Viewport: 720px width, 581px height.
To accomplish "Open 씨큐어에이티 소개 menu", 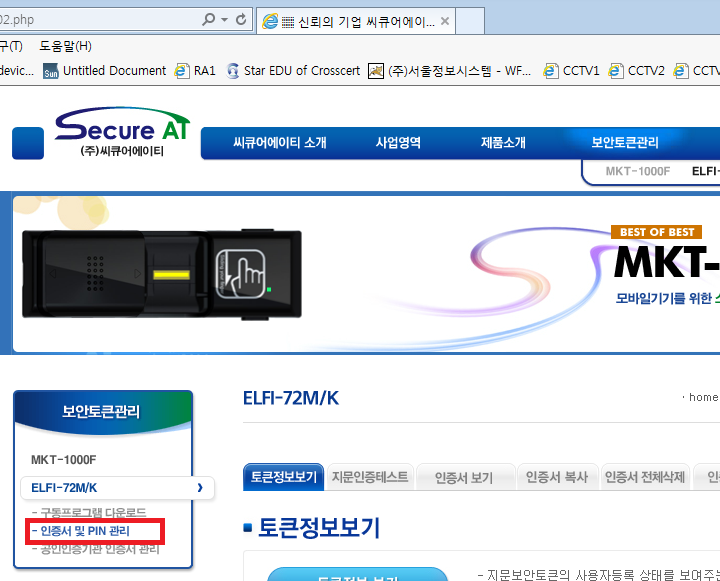I will [280, 143].
